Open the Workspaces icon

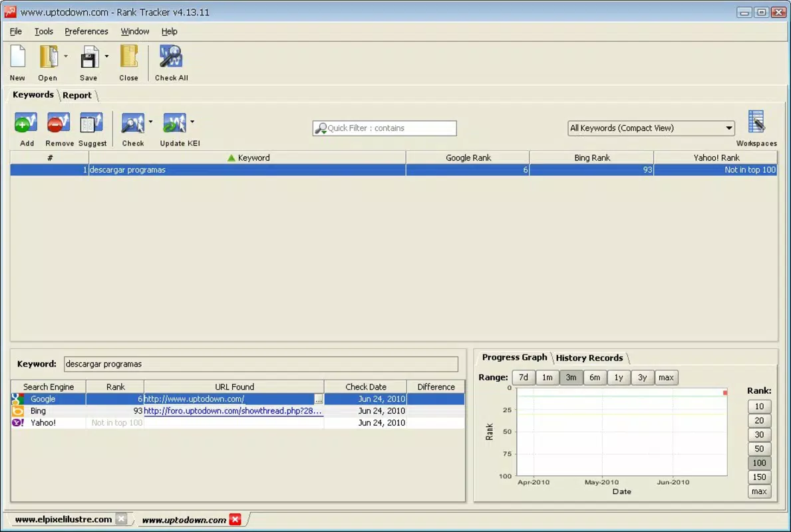[x=756, y=122]
